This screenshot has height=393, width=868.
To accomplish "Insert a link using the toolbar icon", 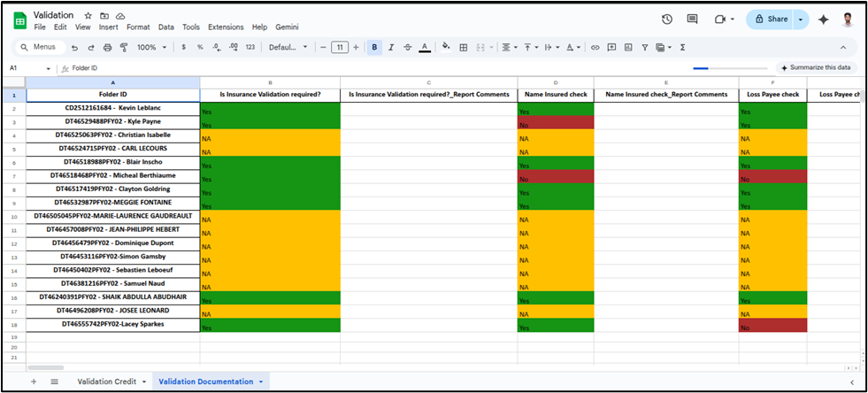I will coord(595,47).
